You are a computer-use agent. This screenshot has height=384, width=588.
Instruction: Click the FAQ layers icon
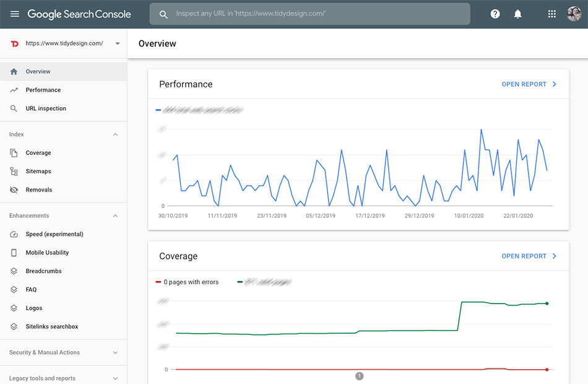pyautogui.click(x=14, y=289)
